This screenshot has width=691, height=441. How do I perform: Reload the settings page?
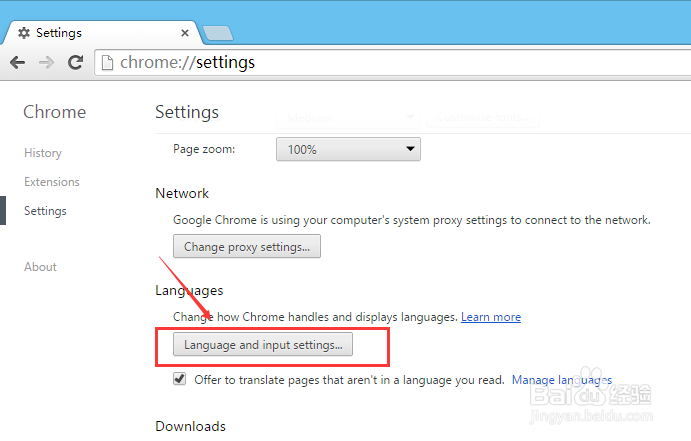click(75, 62)
